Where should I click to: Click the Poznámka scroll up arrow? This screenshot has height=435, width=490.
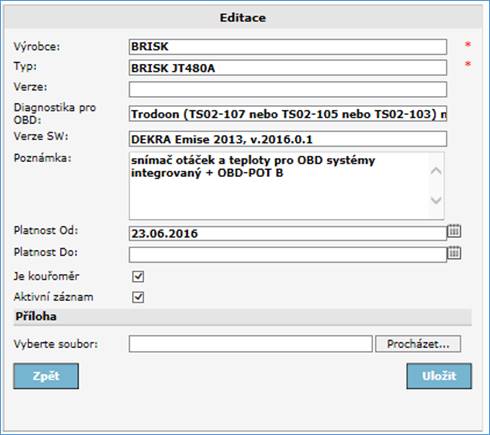click(436, 171)
